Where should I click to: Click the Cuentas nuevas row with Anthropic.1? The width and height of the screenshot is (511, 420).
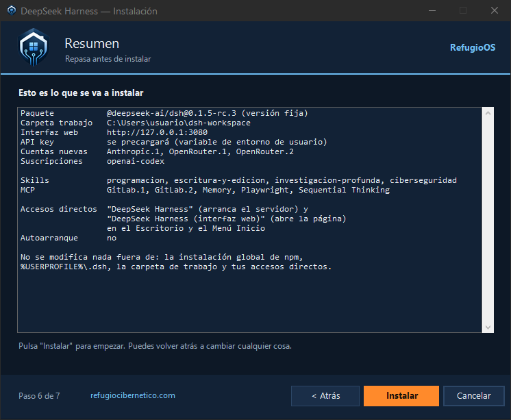(x=157, y=151)
